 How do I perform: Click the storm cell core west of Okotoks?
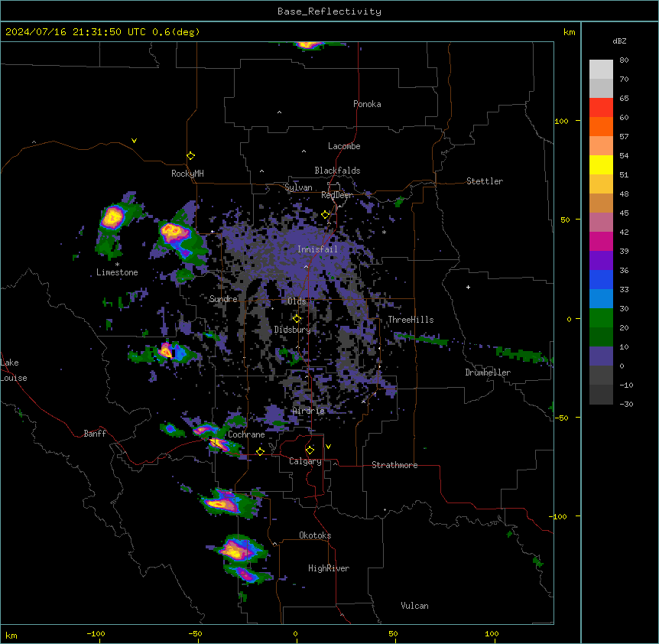coord(237,551)
